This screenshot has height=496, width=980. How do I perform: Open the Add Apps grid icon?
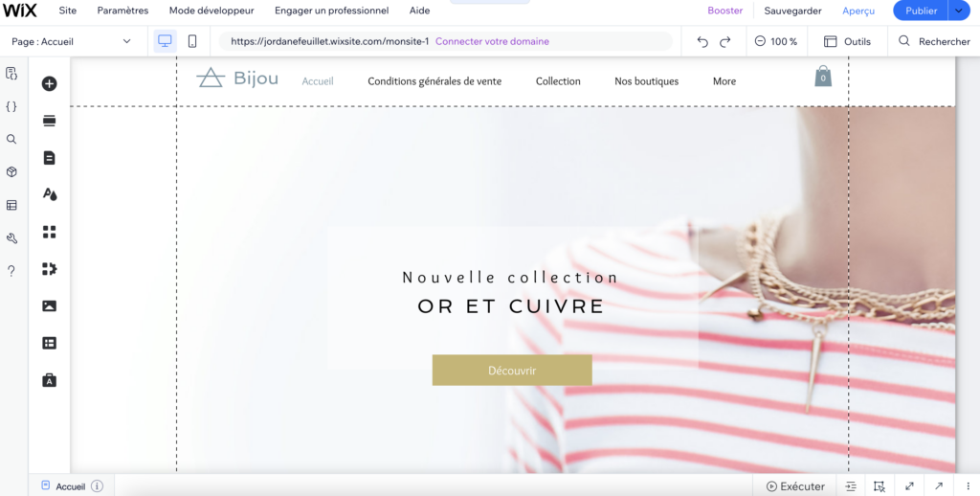tap(50, 232)
